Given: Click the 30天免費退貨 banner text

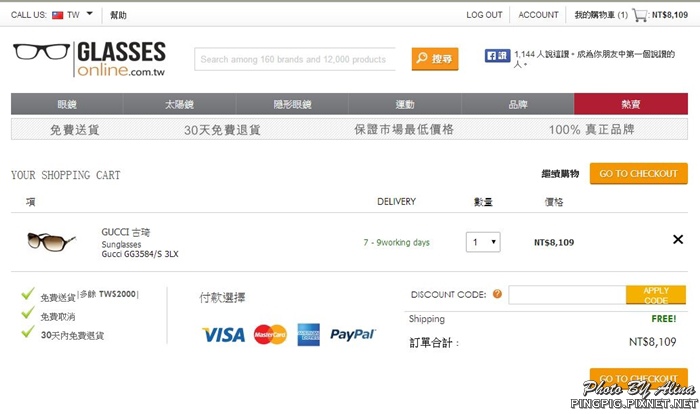Looking at the screenshot, I should 222,130.
